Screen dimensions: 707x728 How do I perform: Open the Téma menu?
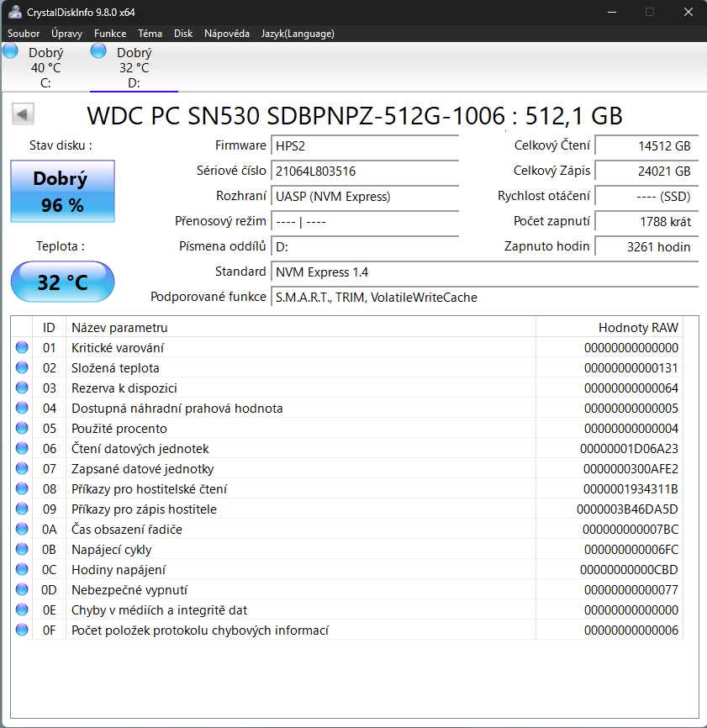click(150, 34)
